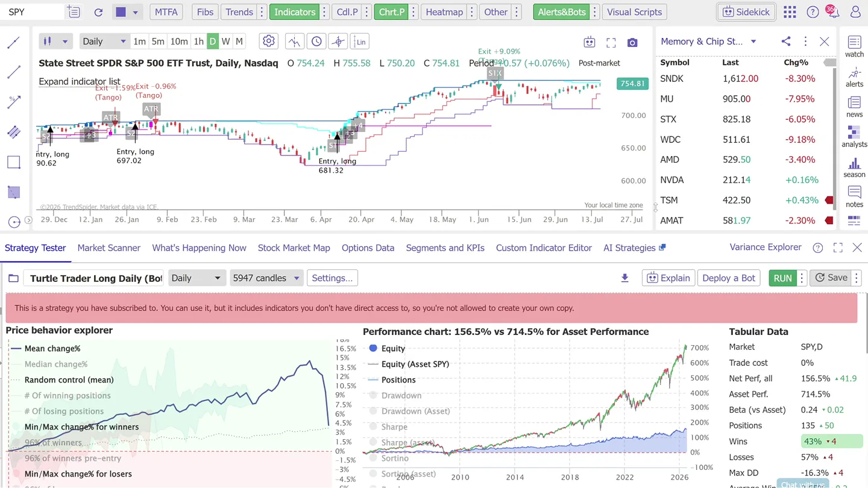Open chart settings gear icon
This screenshot has height=488, width=868.
tap(268, 42)
